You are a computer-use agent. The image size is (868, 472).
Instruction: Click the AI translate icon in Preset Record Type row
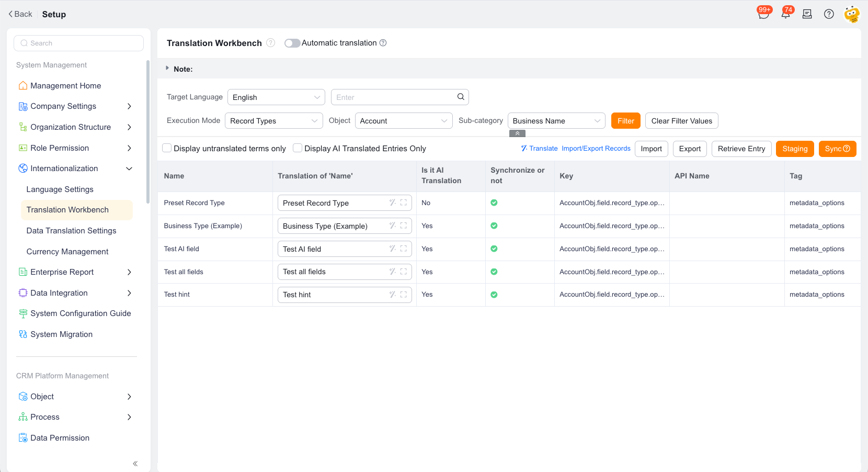coord(392,203)
